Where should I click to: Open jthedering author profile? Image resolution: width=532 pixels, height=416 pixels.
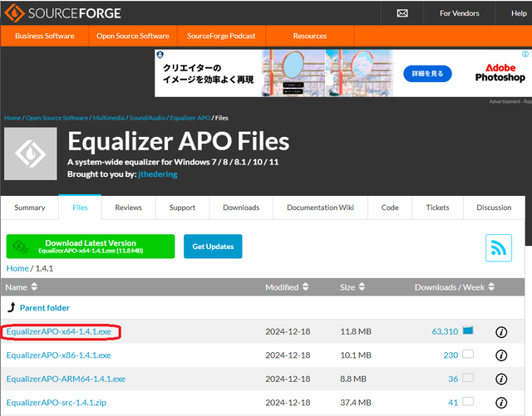(x=158, y=174)
